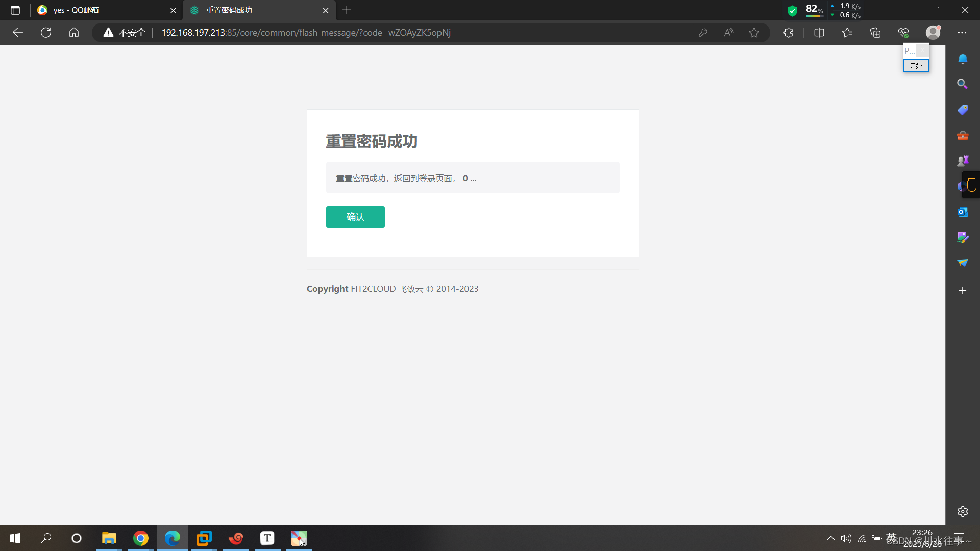Click the green 确认 confirm button
This screenshot has width=980, height=551.
(355, 217)
